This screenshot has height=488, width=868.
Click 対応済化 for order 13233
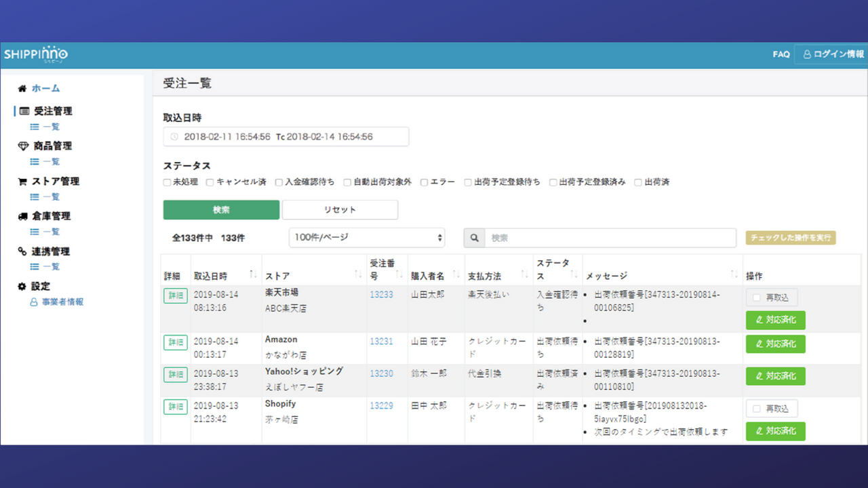[776, 321]
